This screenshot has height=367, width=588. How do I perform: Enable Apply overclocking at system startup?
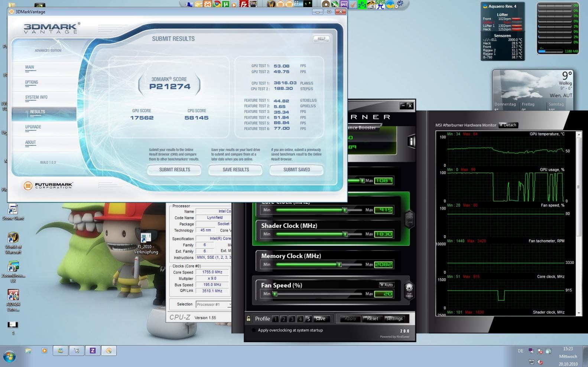pos(254,330)
